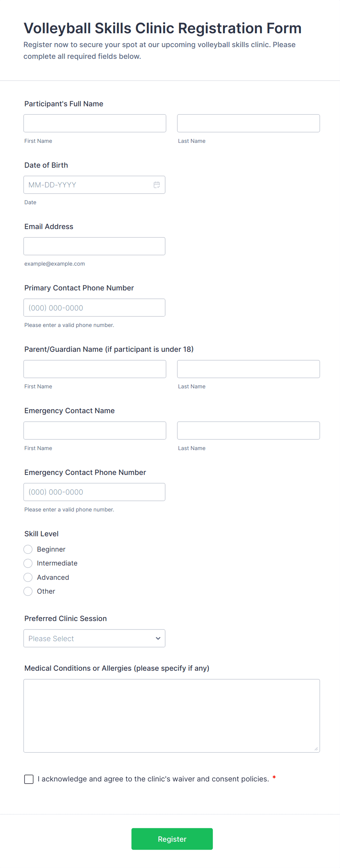Image resolution: width=340 pixels, height=868 pixels.
Task: Click the Email Address field
Action: click(x=94, y=246)
